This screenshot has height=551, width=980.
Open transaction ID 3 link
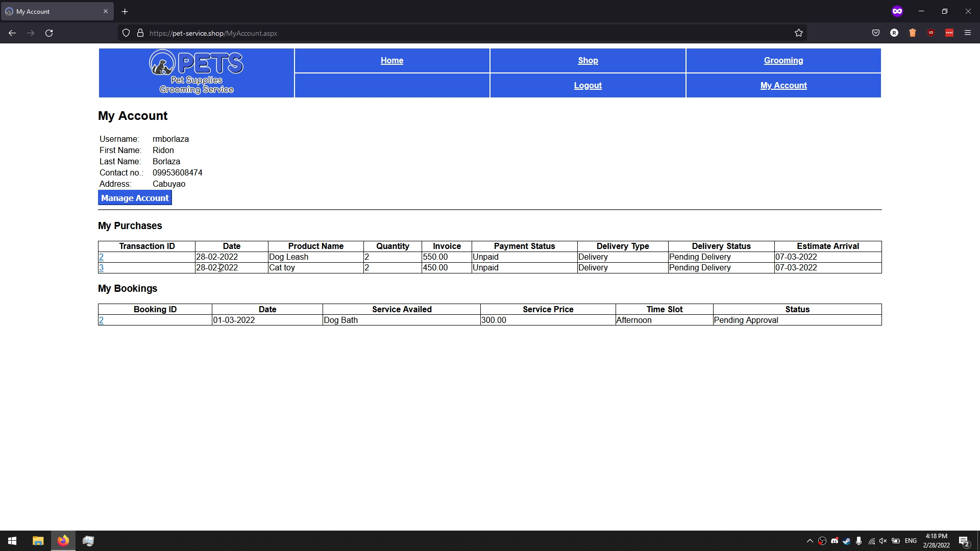[101, 268]
